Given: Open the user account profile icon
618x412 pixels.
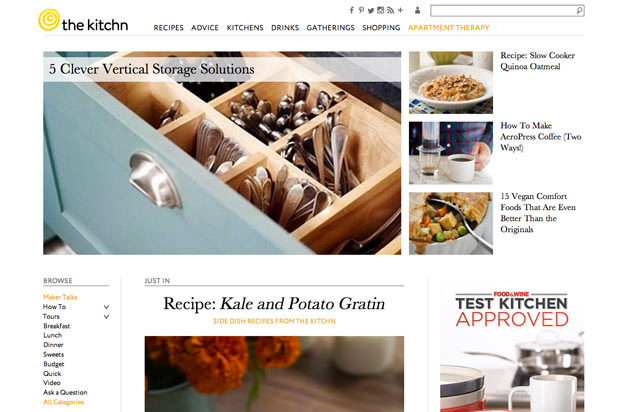Looking at the screenshot, I should point(417,10).
